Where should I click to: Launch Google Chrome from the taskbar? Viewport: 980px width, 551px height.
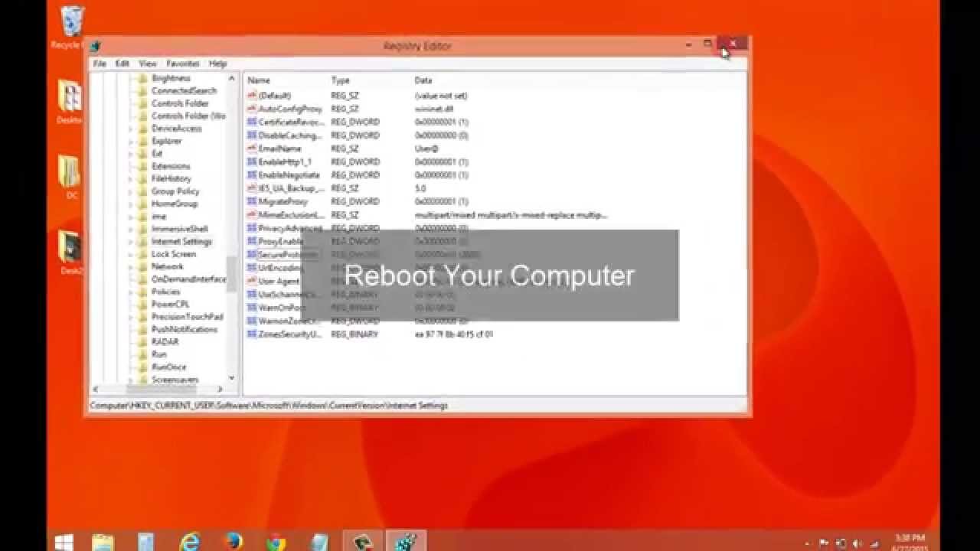click(276, 542)
